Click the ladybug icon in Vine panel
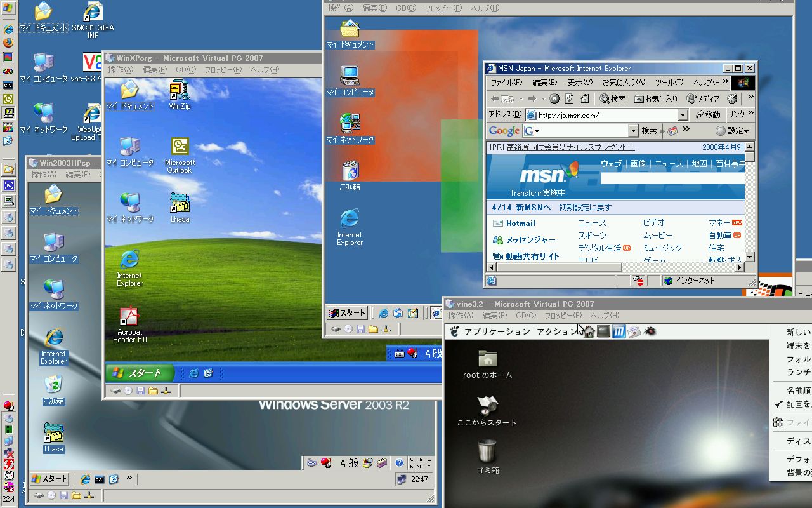812x508 pixels. [649, 331]
